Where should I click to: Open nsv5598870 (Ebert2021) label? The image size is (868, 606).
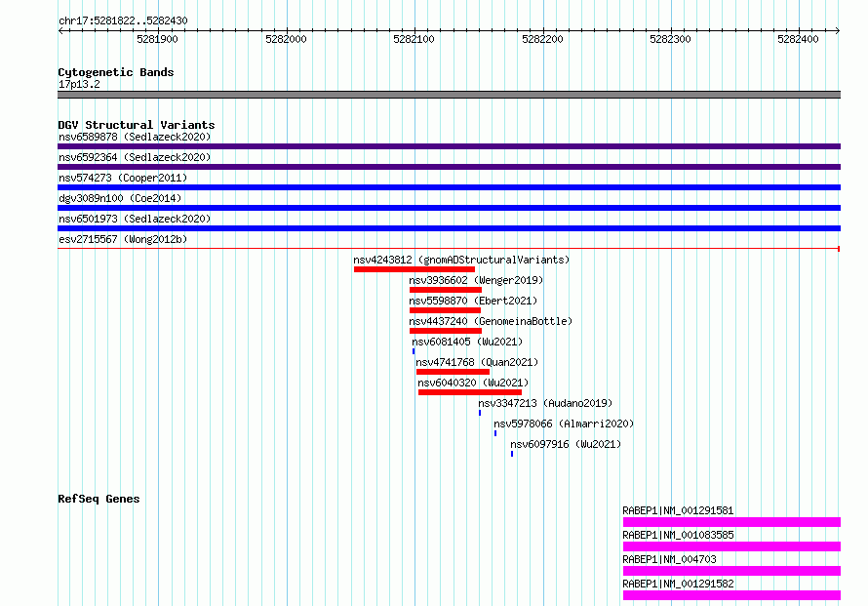click(473, 301)
